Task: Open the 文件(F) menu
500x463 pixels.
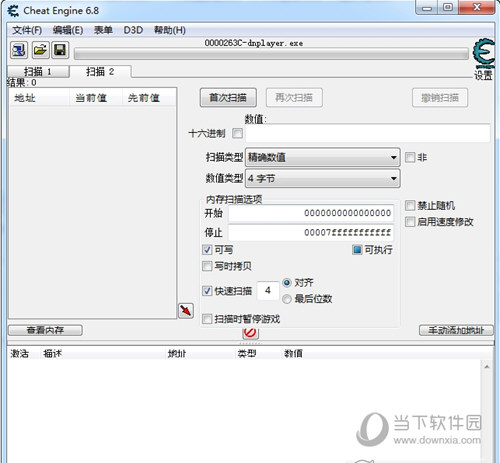Action: click(x=27, y=30)
